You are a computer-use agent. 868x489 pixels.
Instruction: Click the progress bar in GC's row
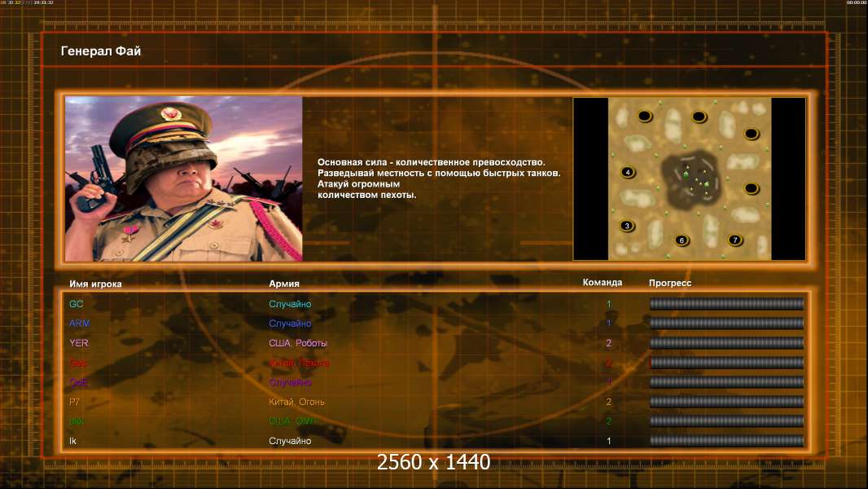point(726,303)
